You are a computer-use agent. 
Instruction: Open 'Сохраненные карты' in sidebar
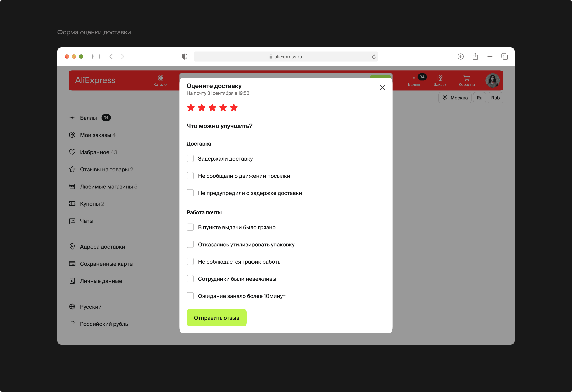[x=101, y=264]
